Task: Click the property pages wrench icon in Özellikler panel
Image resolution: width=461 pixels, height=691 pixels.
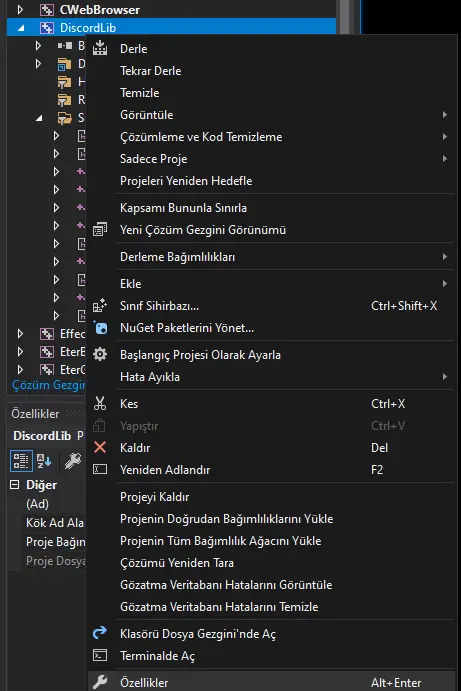Action: click(73, 461)
